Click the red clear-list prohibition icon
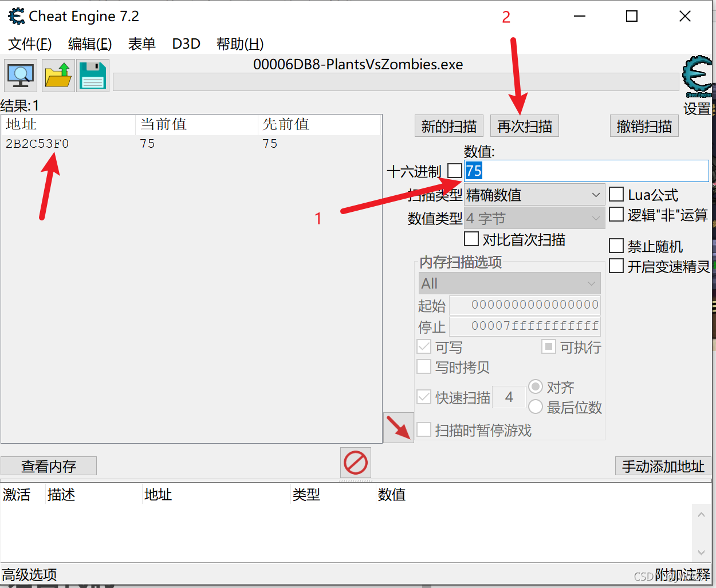716x588 pixels. click(356, 463)
